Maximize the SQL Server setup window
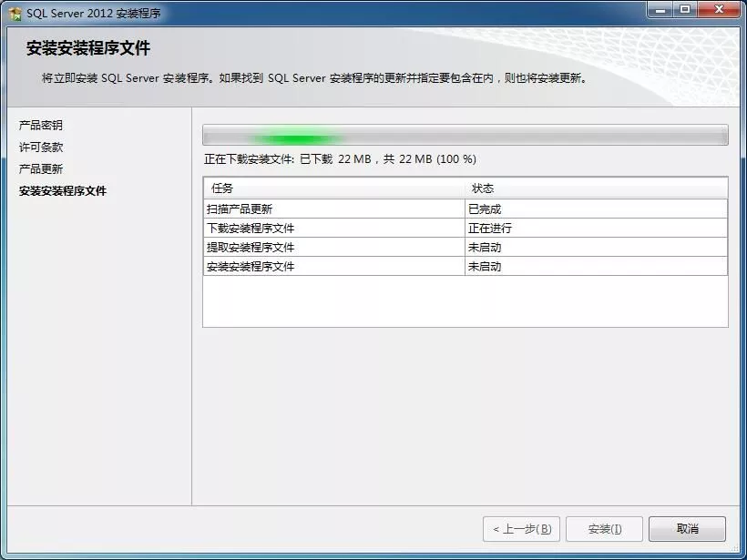747x560 pixels. pos(685,9)
